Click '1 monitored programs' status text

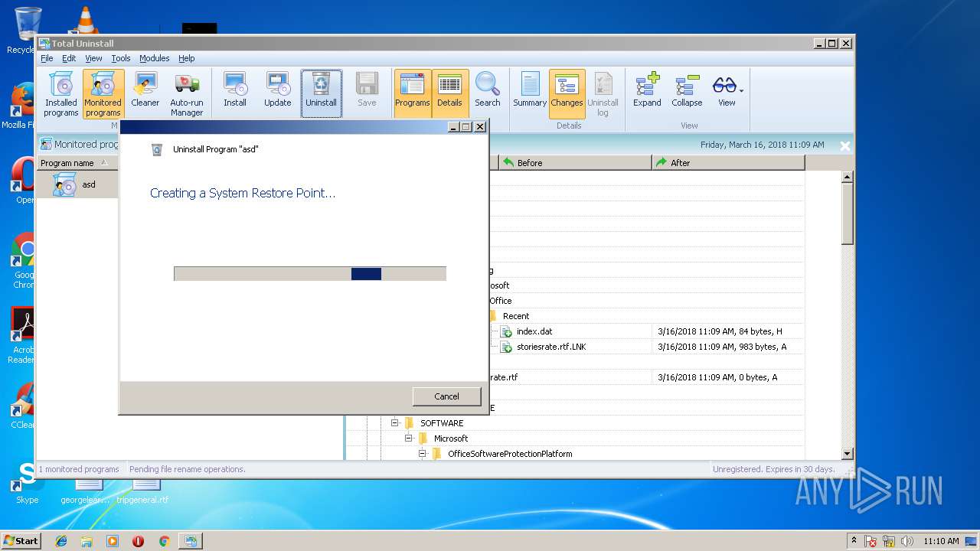79,469
